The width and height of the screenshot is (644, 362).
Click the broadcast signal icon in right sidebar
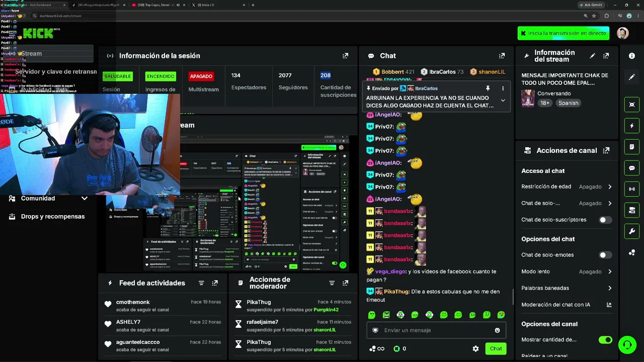tap(632, 189)
